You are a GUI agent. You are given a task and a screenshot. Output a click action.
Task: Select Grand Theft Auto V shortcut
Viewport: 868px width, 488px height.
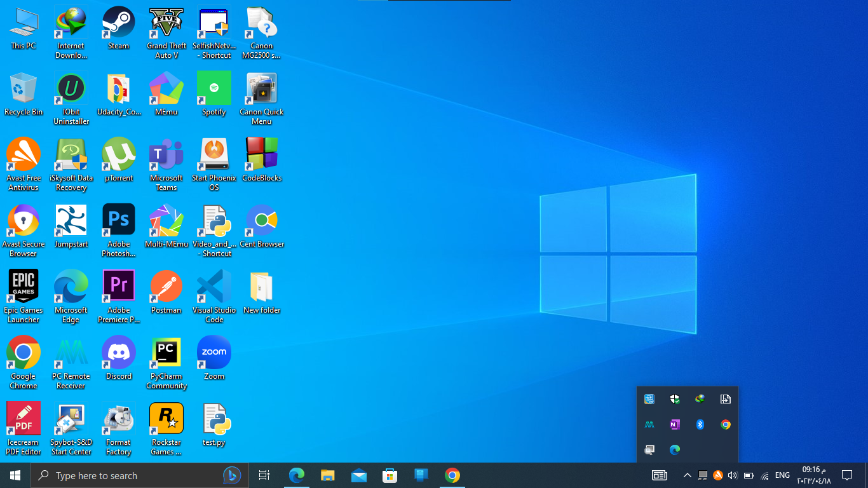166,33
